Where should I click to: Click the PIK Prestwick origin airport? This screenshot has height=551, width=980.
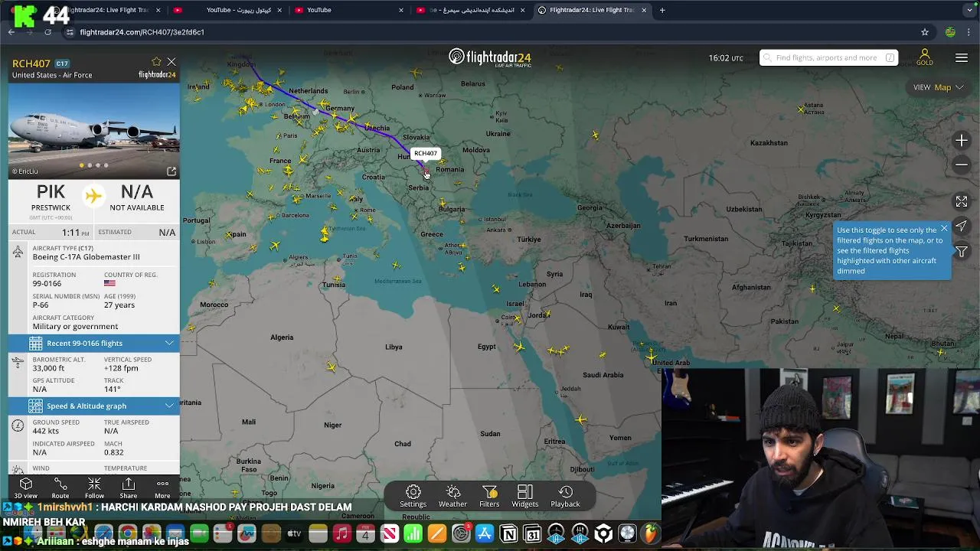[51, 197]
